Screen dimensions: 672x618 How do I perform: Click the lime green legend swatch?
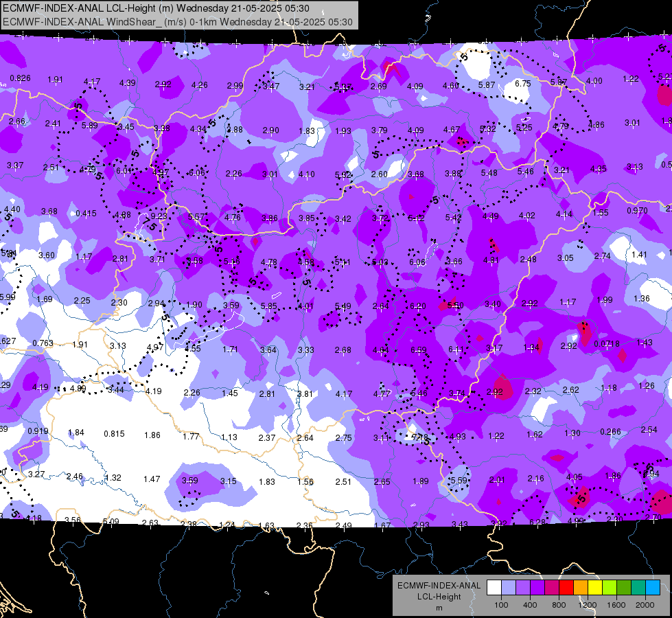point(610,588)
